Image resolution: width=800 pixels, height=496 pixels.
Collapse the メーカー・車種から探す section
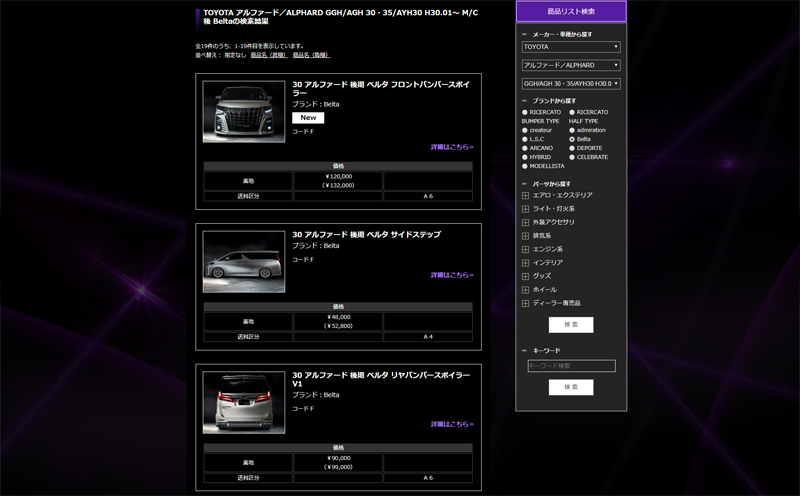(524, 35)
